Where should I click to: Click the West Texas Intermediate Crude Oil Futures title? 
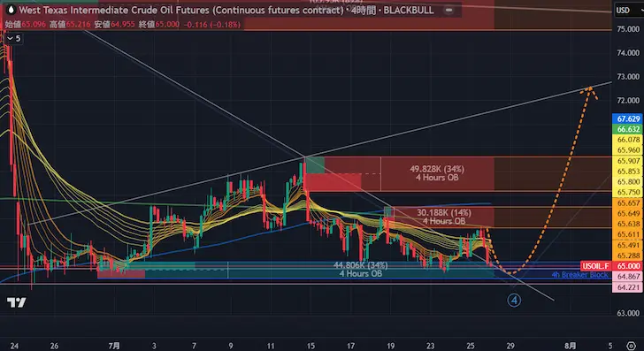coord(180,10)
